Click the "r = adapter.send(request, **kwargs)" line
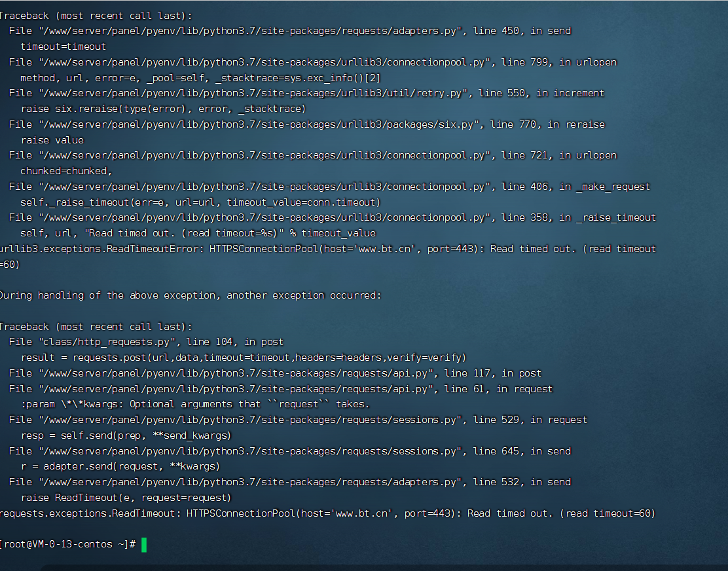Image resolution: width=728 pixels, height=571 pixels. click(x=120, y=466)
